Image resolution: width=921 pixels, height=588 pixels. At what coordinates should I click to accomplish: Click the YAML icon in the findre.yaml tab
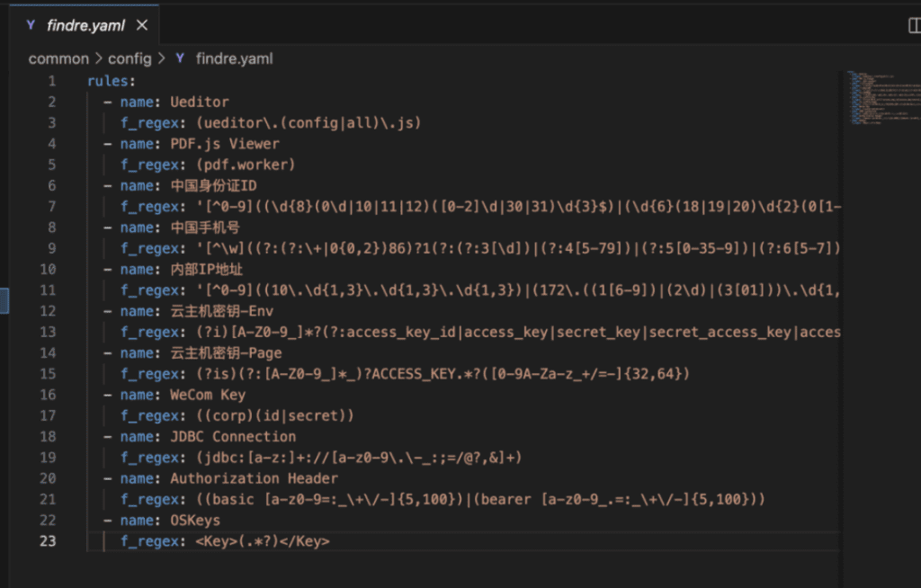point(31,25)
